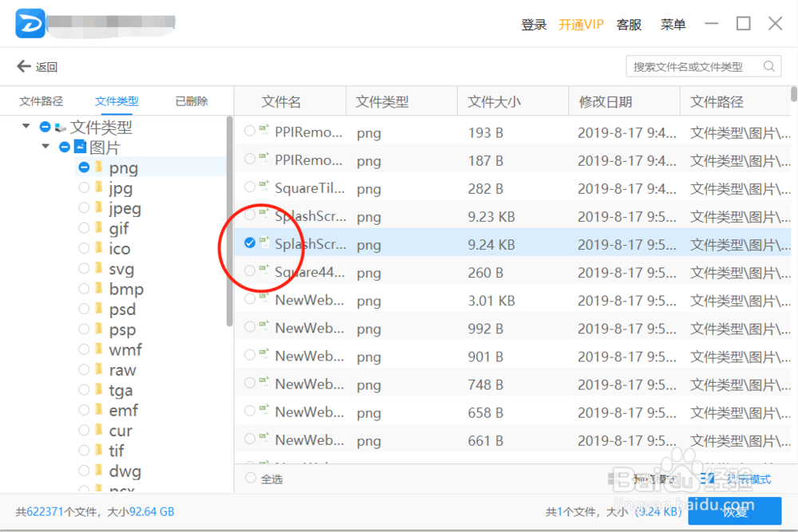Switch to the 文件路径 tab
The width and height of the screenshot is (798, 532).
41,101
